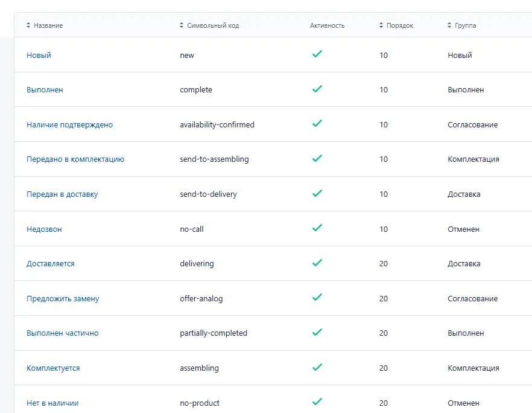
Task: Open the Новый status link
Action: tap(39, 56)
